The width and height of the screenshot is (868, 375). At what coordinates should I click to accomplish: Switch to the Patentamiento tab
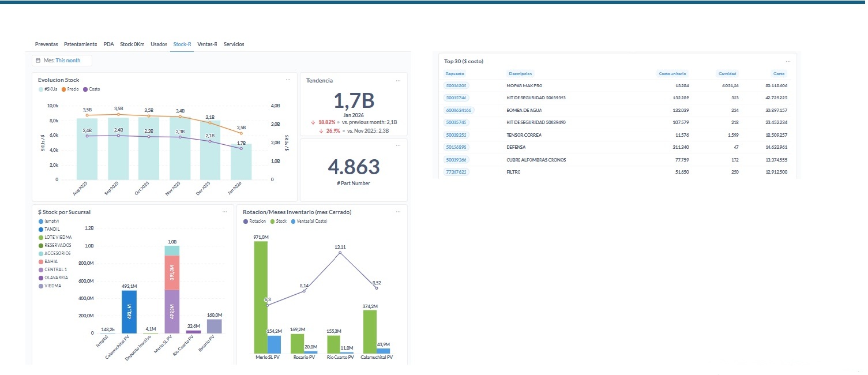[80, 44]
